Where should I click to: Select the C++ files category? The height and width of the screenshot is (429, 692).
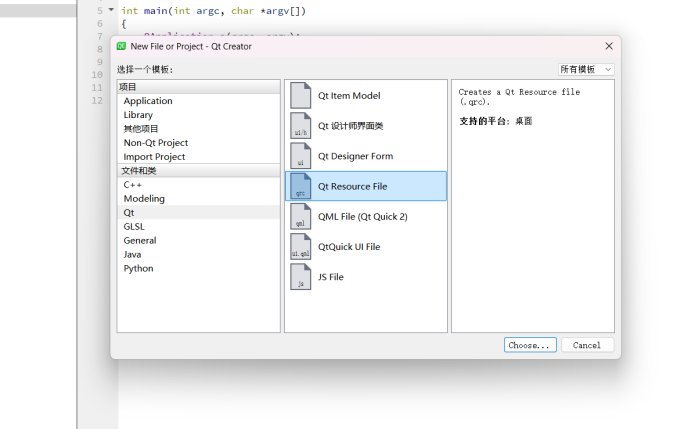coord(199,184)
